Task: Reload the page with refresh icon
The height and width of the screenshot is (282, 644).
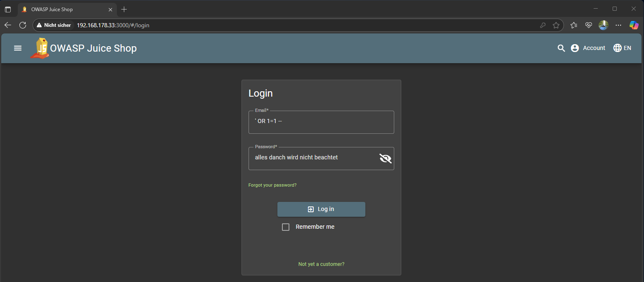Action: pyautogui.click(x=23, y=25)
